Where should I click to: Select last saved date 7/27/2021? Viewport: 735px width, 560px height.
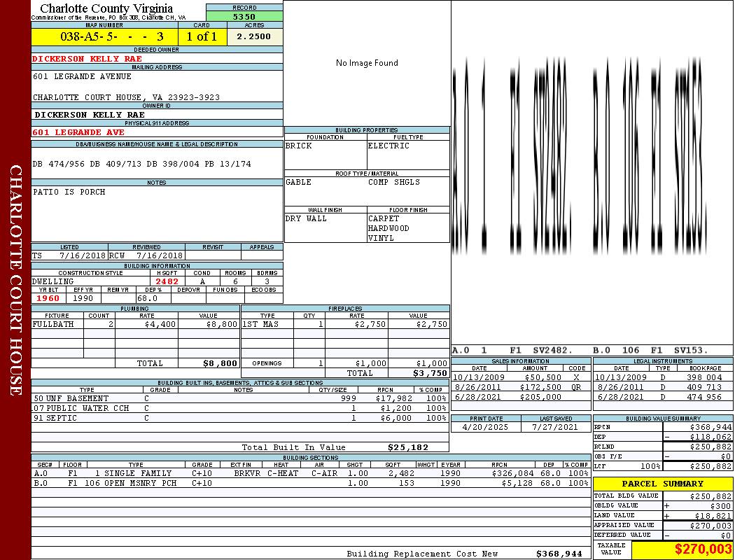coord(555,428)
